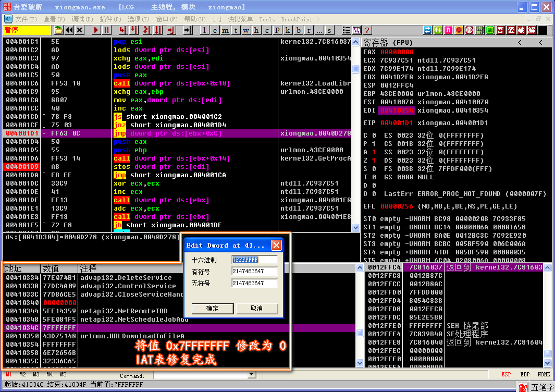Pause execution with the pause icon

tap(106, 30)
